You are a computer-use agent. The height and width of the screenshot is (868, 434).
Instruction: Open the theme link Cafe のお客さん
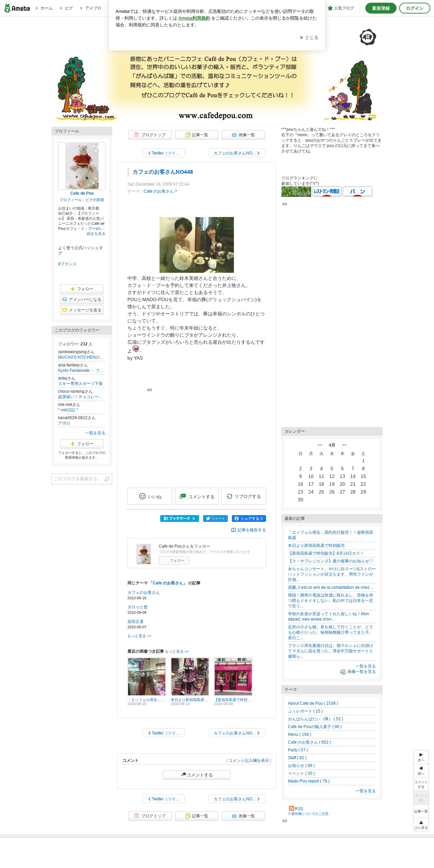click(x=160, y=191)
